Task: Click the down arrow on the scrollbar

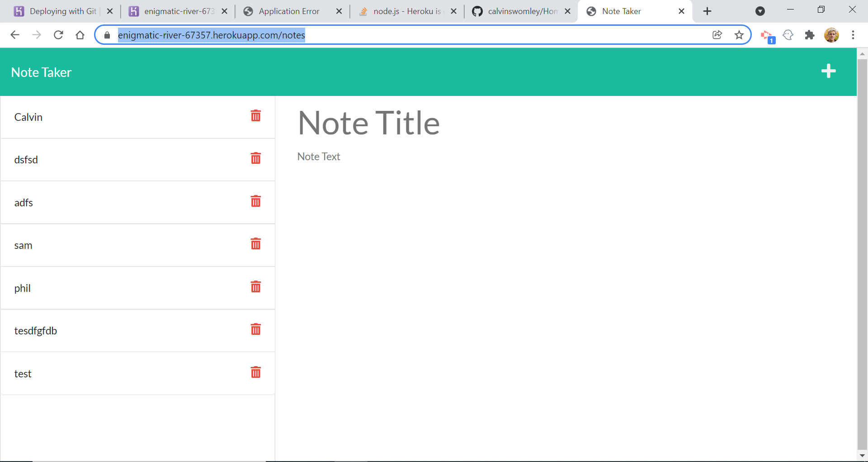Action: point(863,455)
